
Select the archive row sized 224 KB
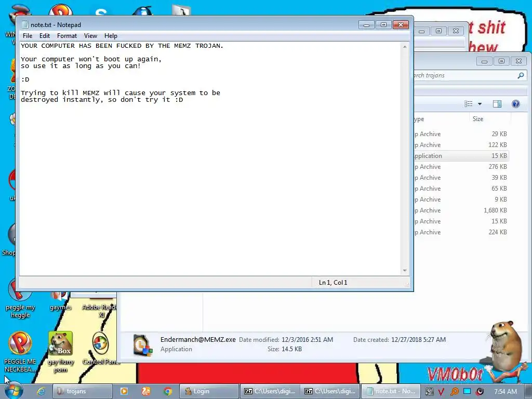coord(461,232)
